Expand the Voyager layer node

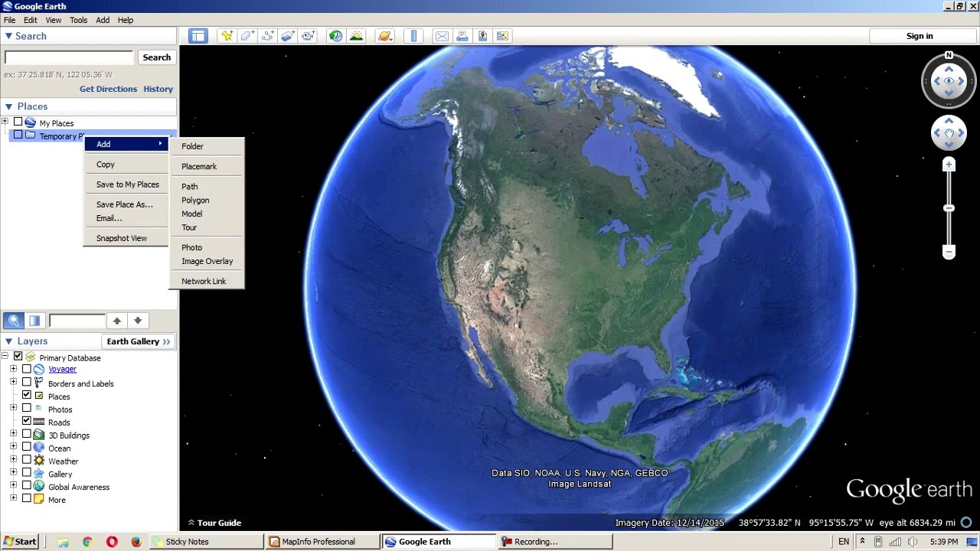(13, 369)
